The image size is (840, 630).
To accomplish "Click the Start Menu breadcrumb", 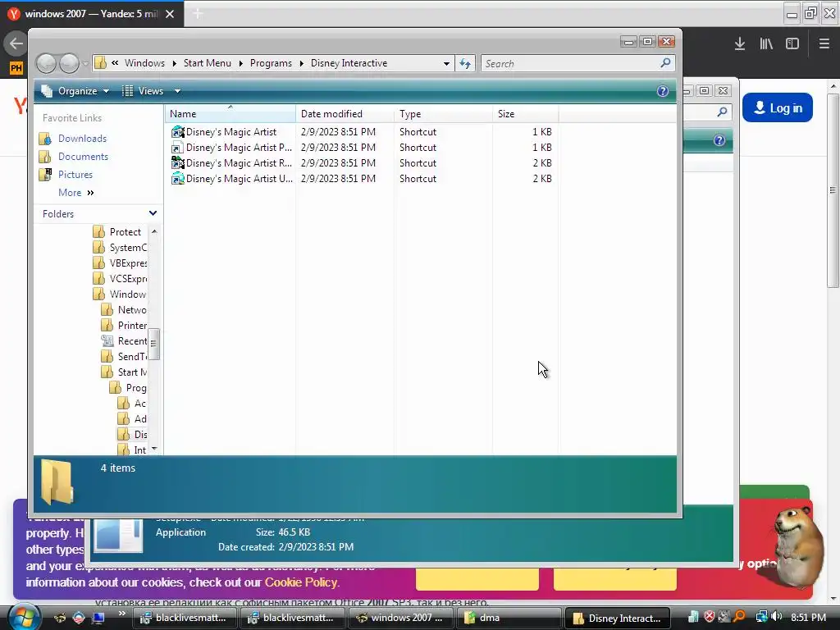I will coord(208,63).
